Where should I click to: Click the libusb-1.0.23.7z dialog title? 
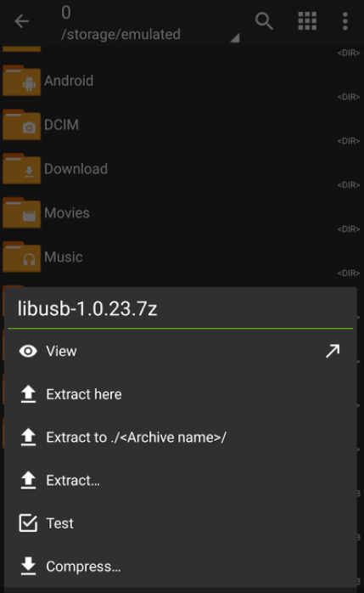[x=87, y=308]
